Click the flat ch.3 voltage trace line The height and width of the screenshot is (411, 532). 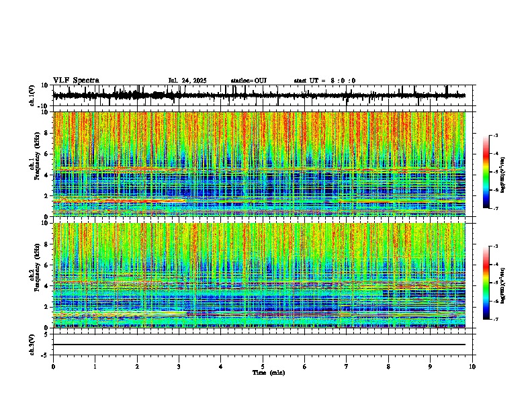tap(259, 345)
